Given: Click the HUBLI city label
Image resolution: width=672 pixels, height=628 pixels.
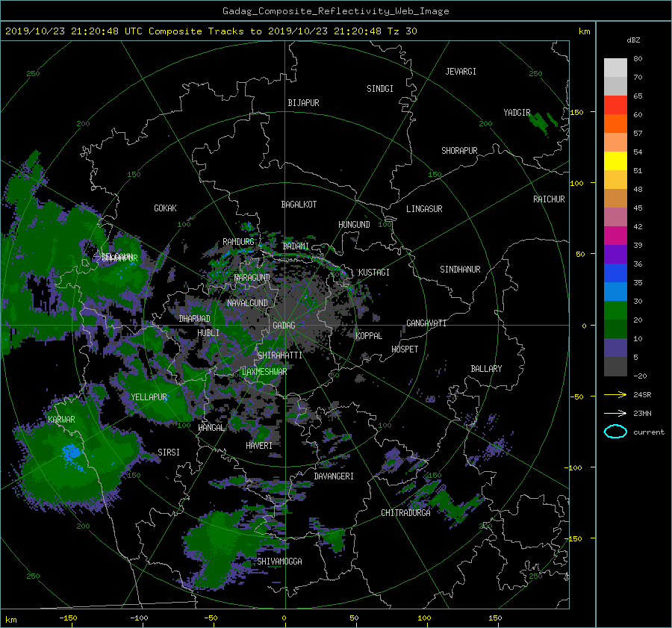Looking at the screenshot, I should 208,333.
